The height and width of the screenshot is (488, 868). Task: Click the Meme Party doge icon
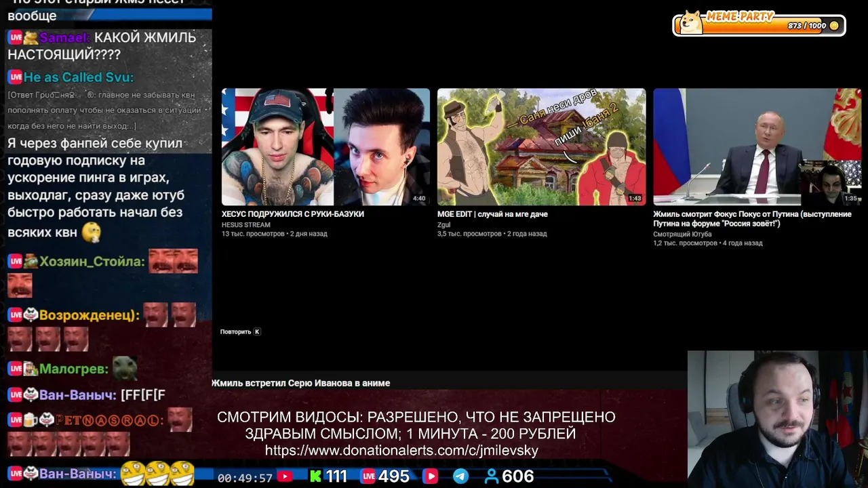pyautogui.click(x=691, y=22)
